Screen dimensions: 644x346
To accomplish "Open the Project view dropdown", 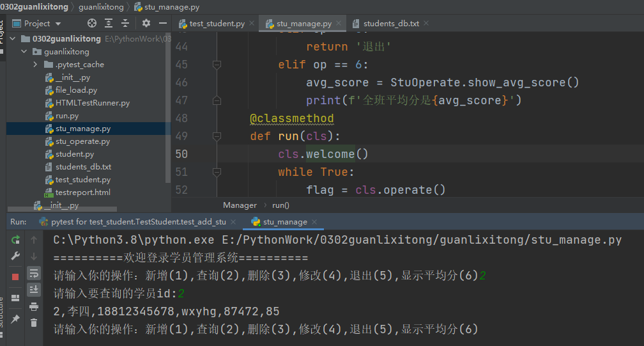I will 58,24.
